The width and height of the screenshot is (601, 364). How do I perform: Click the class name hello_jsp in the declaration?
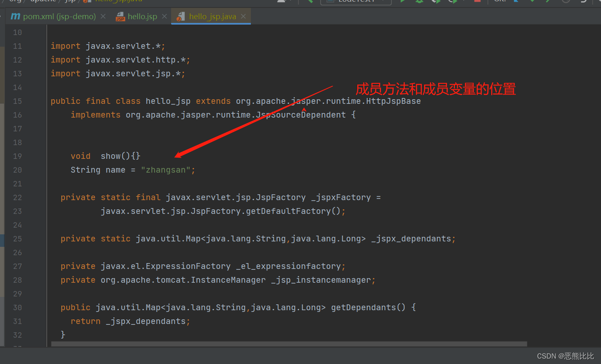point(168,101)
